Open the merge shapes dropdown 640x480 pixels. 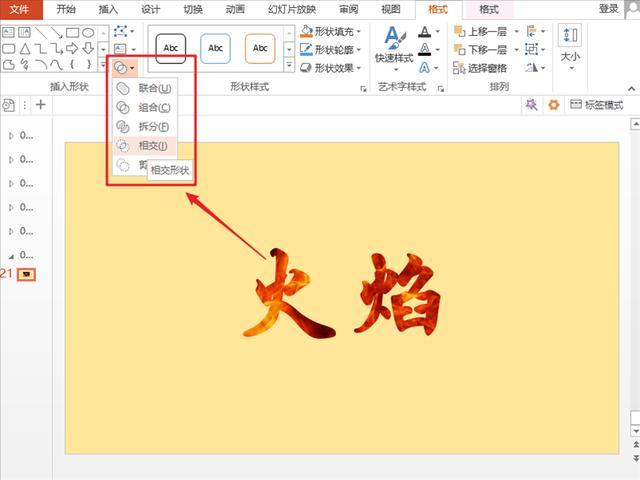point(124,67)
